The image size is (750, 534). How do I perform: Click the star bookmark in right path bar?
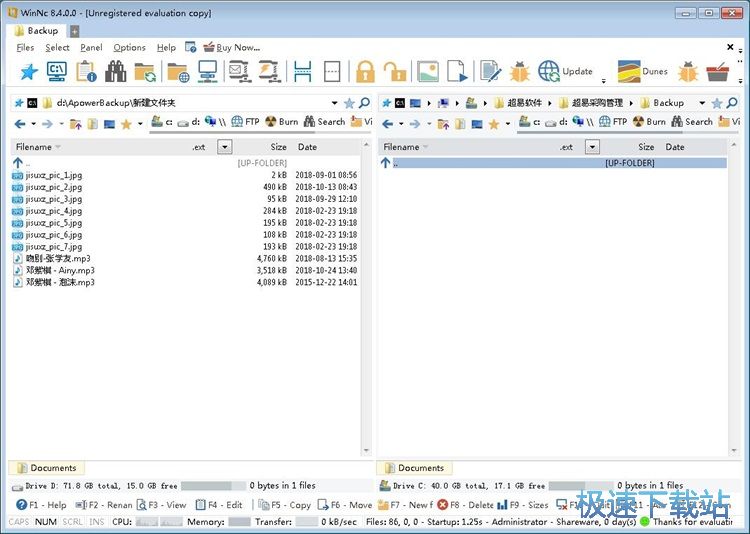point(717,103)
